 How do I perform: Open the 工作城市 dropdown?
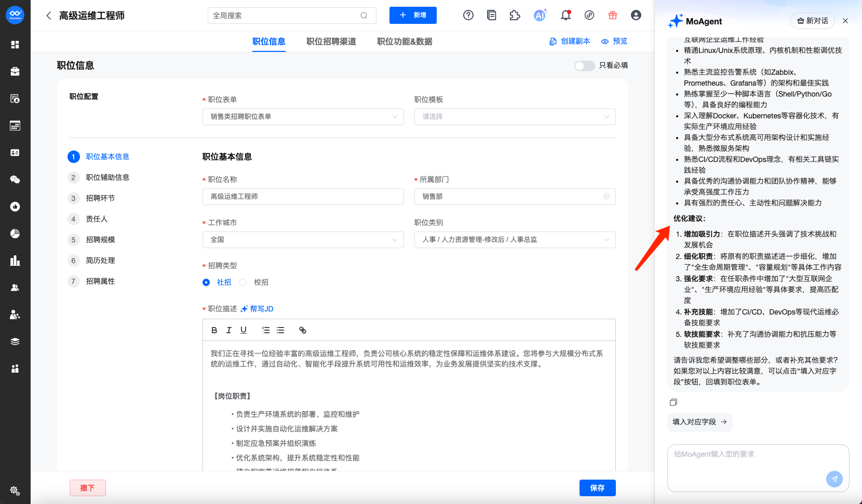click(x=303, y=240)
